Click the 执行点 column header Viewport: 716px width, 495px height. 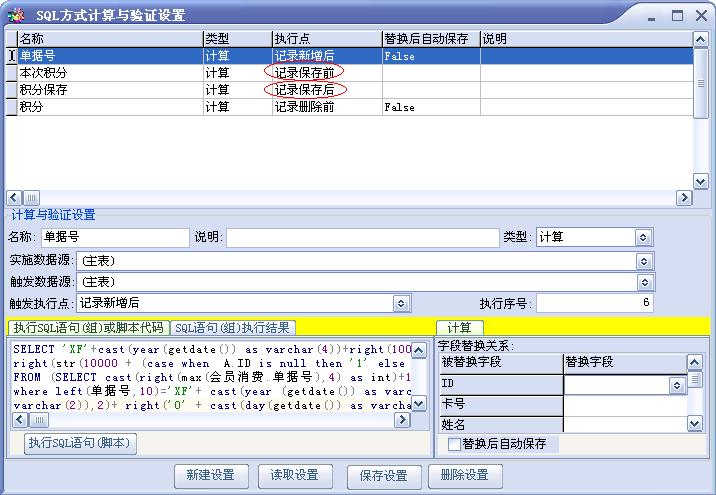(327, 39)
